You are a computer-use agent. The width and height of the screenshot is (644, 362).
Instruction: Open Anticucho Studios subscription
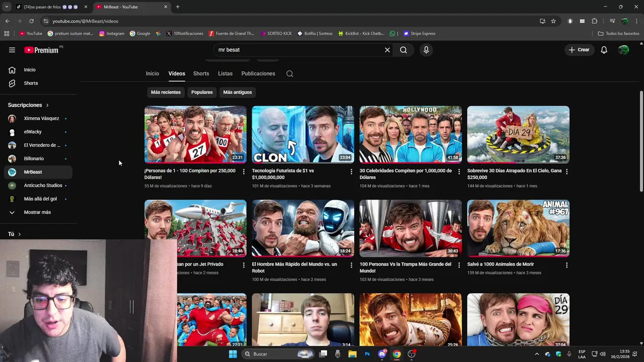38,186
